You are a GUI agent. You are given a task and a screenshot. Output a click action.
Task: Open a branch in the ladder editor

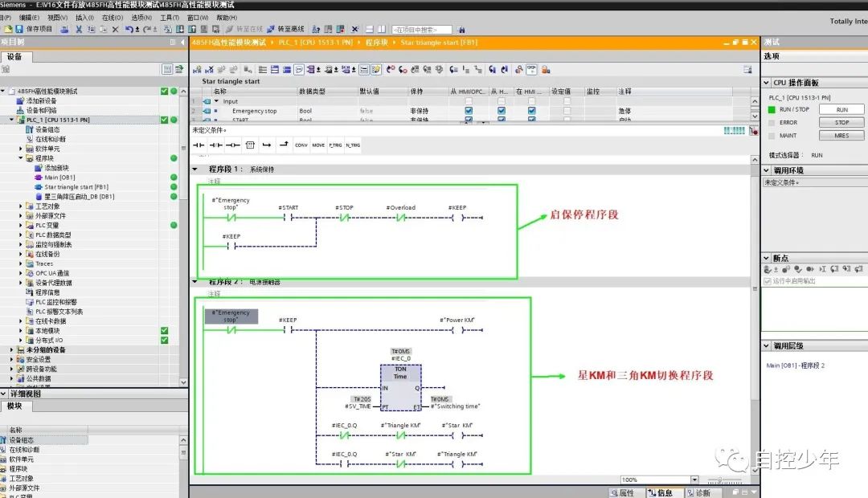click(x=267, y=145)
